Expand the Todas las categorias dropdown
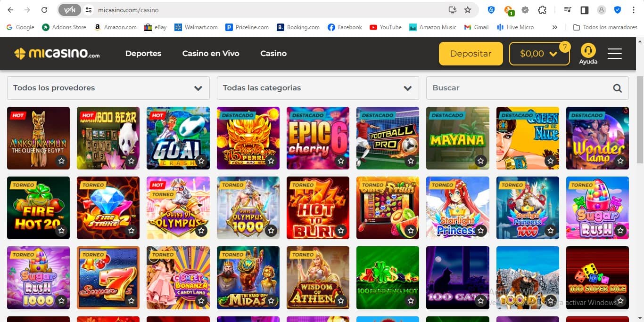This screenshot has width=644, height=322. (407, 88)
